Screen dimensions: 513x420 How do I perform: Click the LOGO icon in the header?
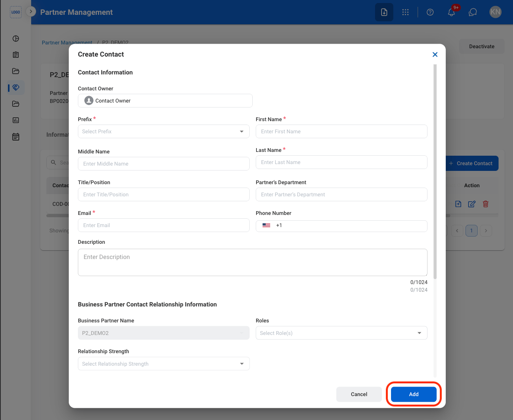coord(16,12)
